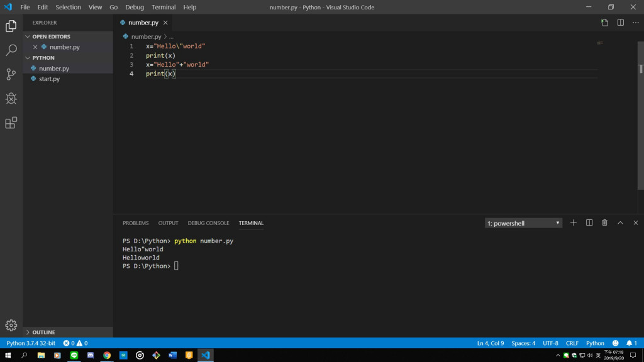Select the Terminal panel tab
This screenshot has height=362, width=644.
click(x=251, y=223)
